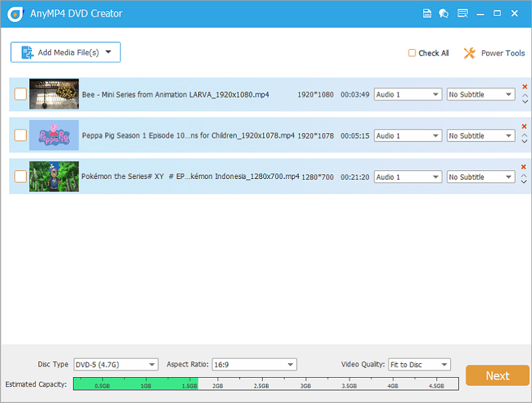Click the 1920*1080 resolution value
Image resolution: width=532 pixels, height=403 pixels.
[x=315, y=94]
